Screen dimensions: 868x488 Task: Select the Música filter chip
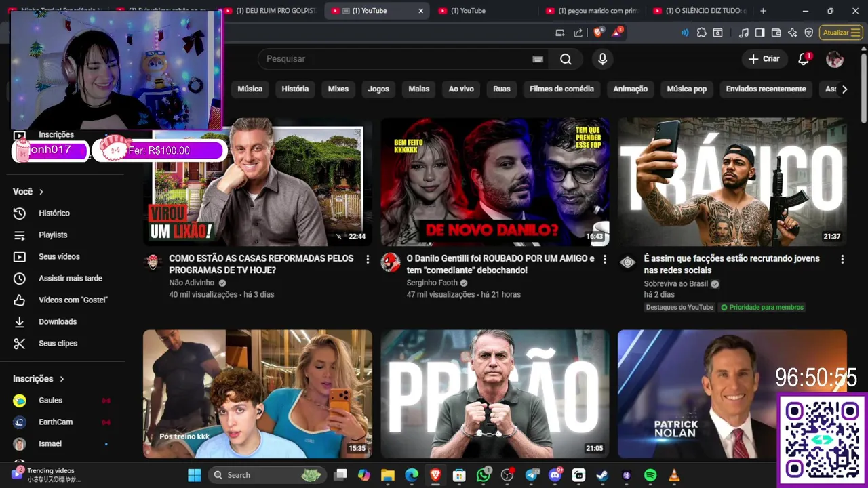pyautogui.click(x=250, y=89)
